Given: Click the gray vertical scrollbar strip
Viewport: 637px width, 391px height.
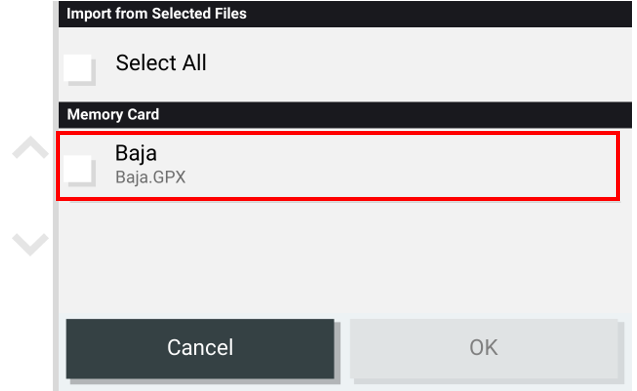Looking at the screenshot, I should [x=56, y=196].
